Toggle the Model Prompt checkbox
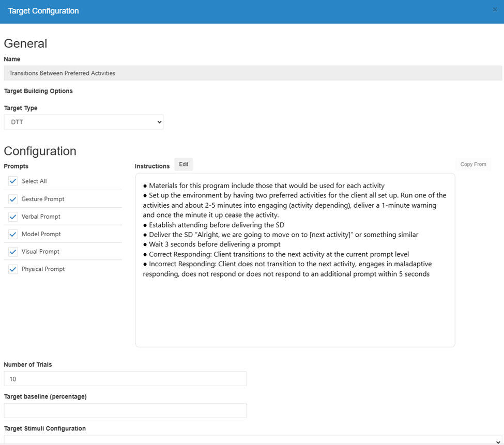The height and width of the screenshot is (445, 504). [x=13, y=234]
